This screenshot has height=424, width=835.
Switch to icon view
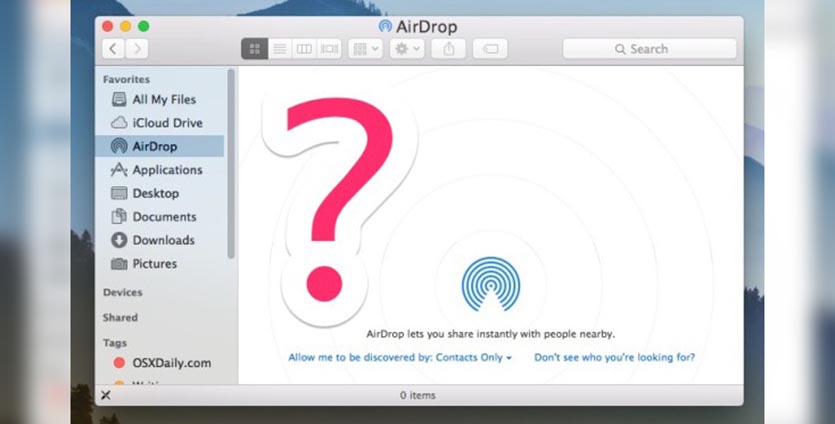pyautogui.click(x=255, y=49)
